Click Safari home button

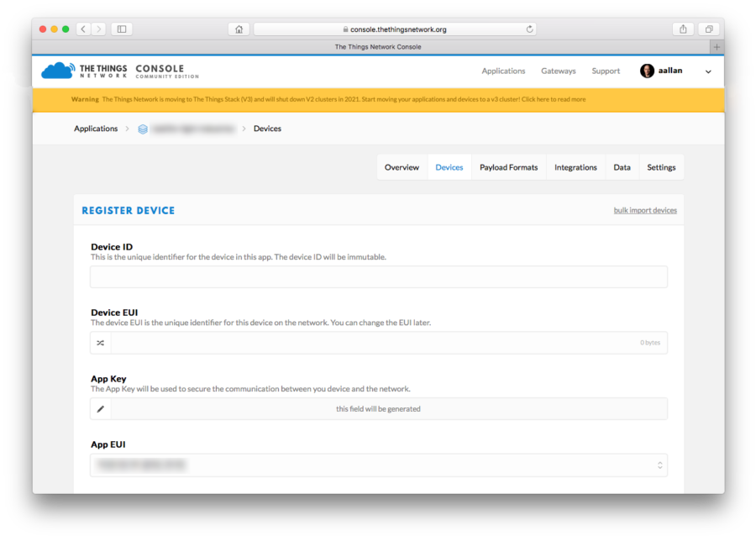click(x=239, y=29)
